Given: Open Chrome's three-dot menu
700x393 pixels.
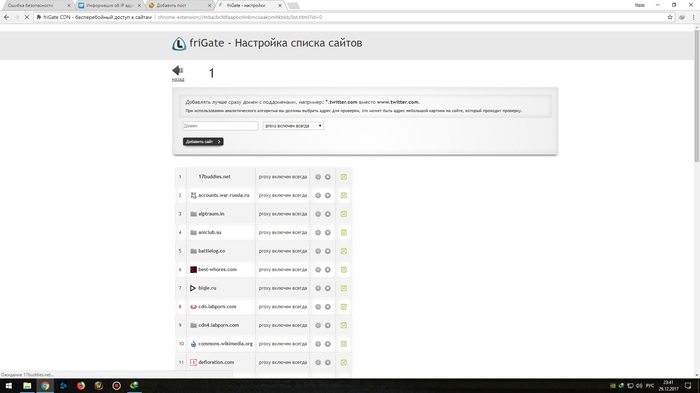Looking at the screenshot, I should coord(693,17).
